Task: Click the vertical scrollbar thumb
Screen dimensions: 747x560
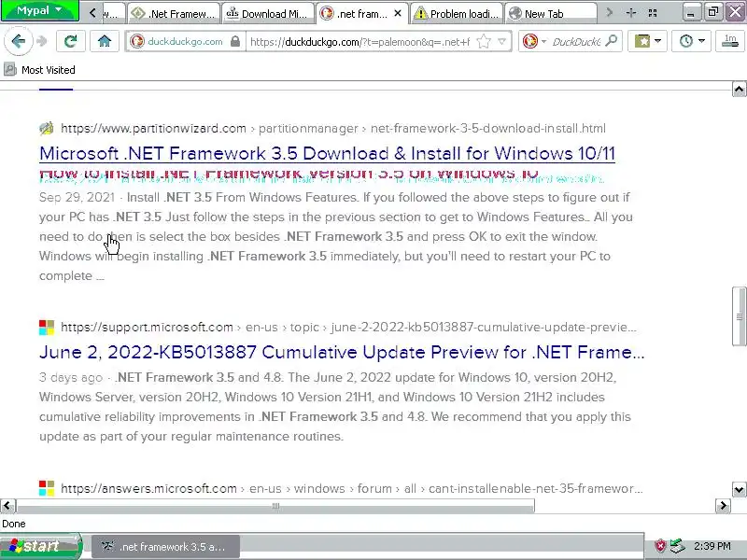Action: pos(739,316)
